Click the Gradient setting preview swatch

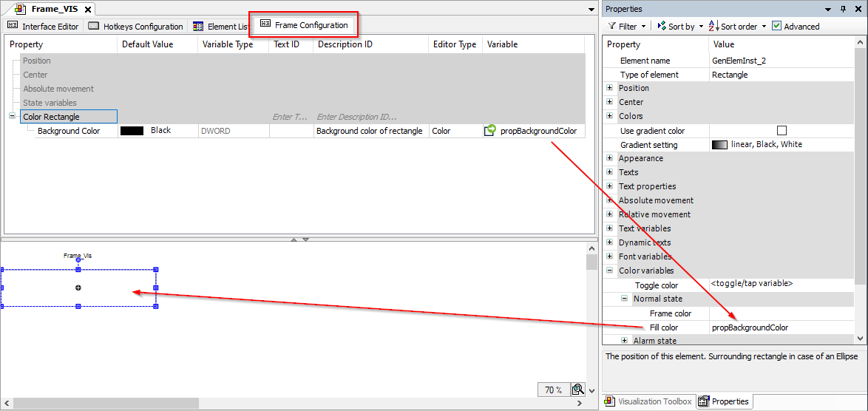[719, 145]
